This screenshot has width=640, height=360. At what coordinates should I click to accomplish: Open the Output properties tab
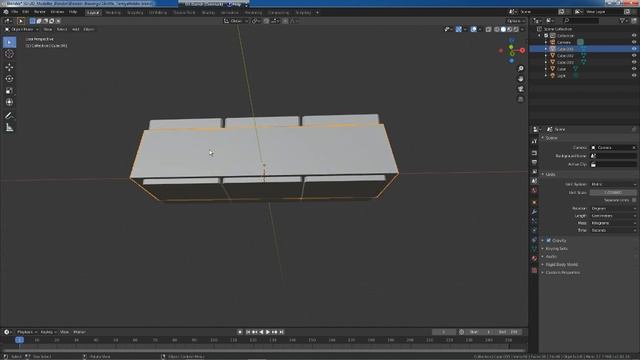534,162
